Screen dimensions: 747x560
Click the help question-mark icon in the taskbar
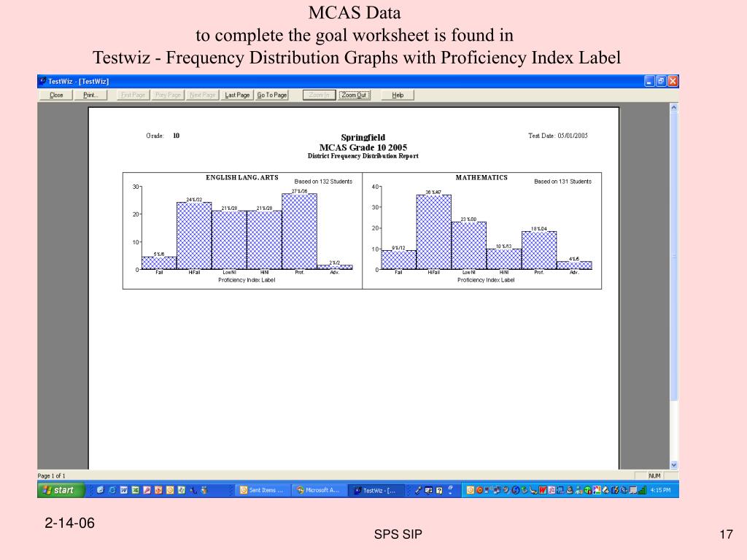pos(439,490)
